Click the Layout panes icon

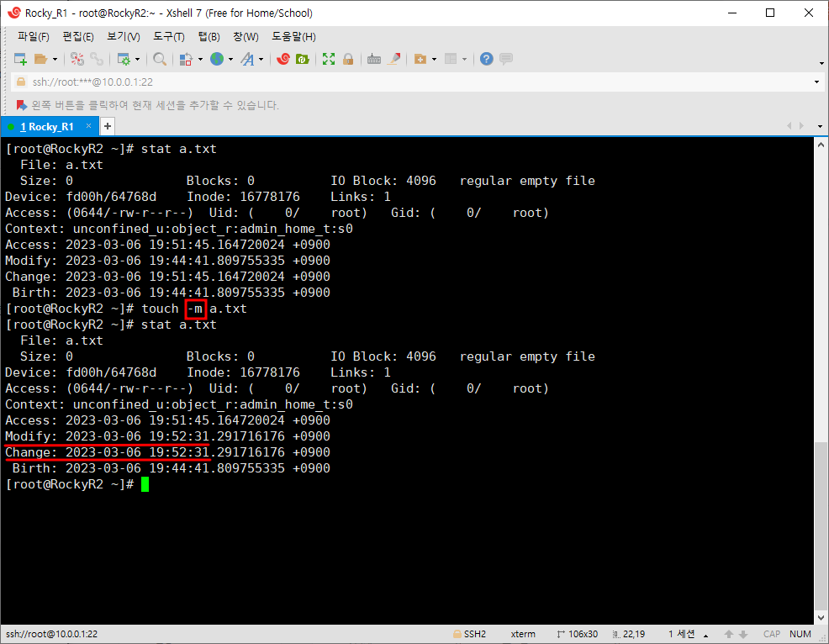451,59
